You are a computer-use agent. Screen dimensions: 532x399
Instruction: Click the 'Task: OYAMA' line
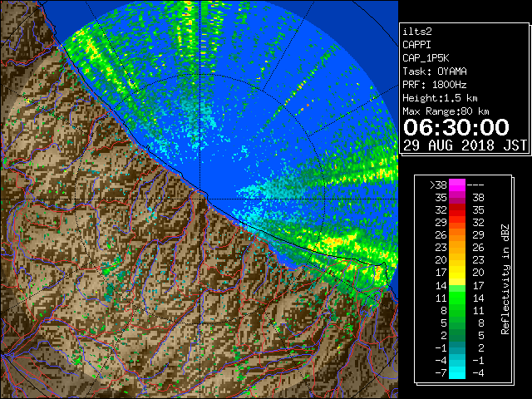[x=435, y=71]
